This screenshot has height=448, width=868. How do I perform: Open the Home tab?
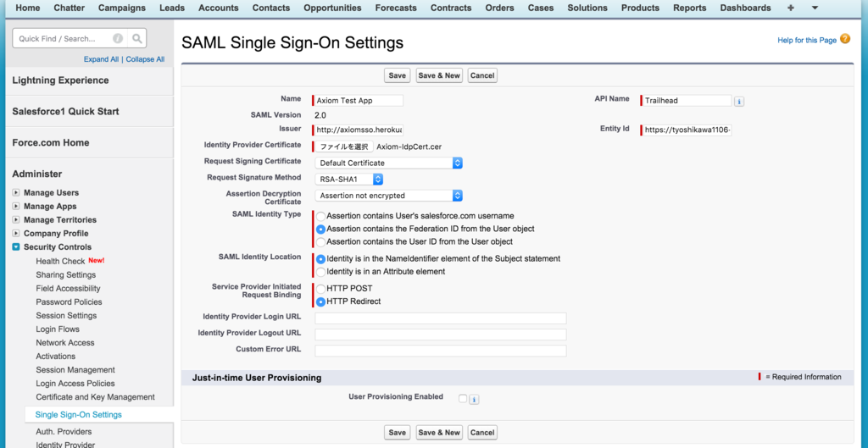point(28,8)
